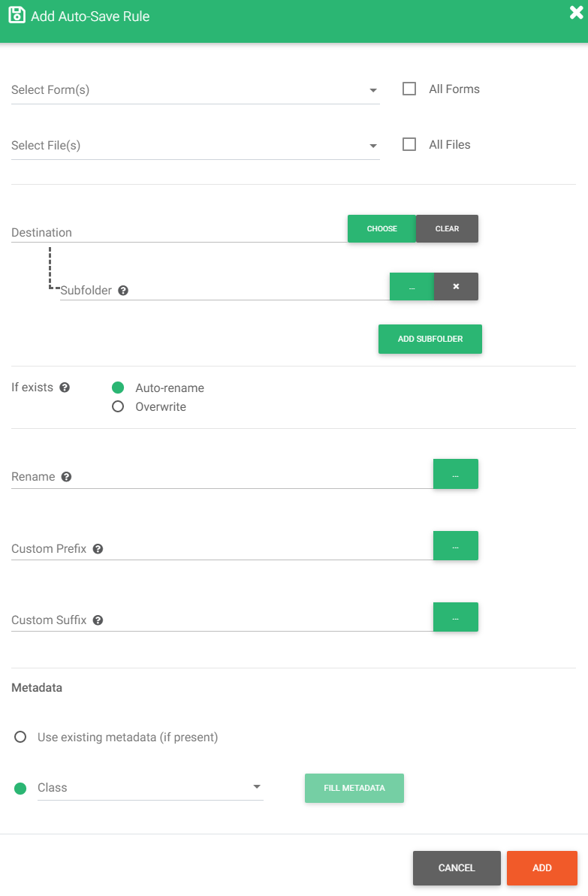Expand the Select File(s) dropdown

click(x=372, y=145)
